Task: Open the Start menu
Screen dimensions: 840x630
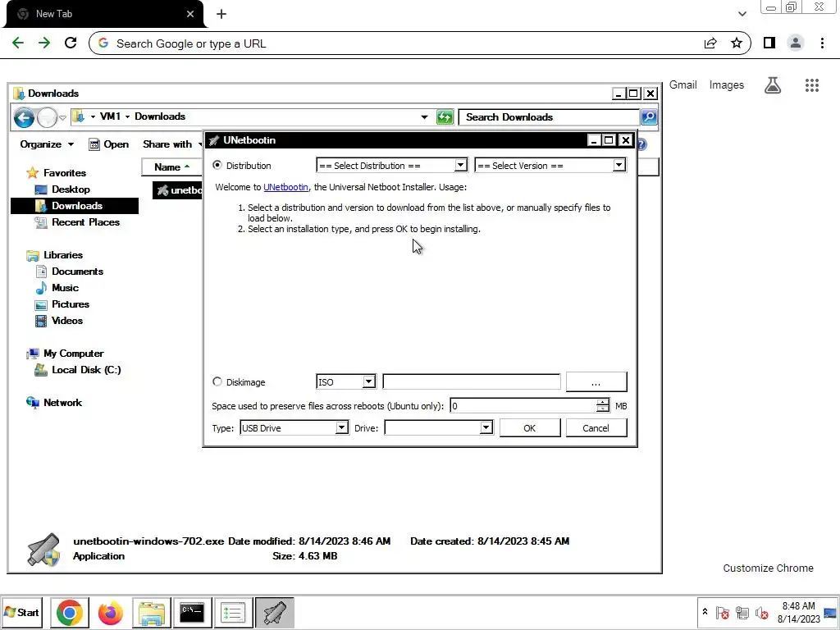Action: tap(21, 612)
